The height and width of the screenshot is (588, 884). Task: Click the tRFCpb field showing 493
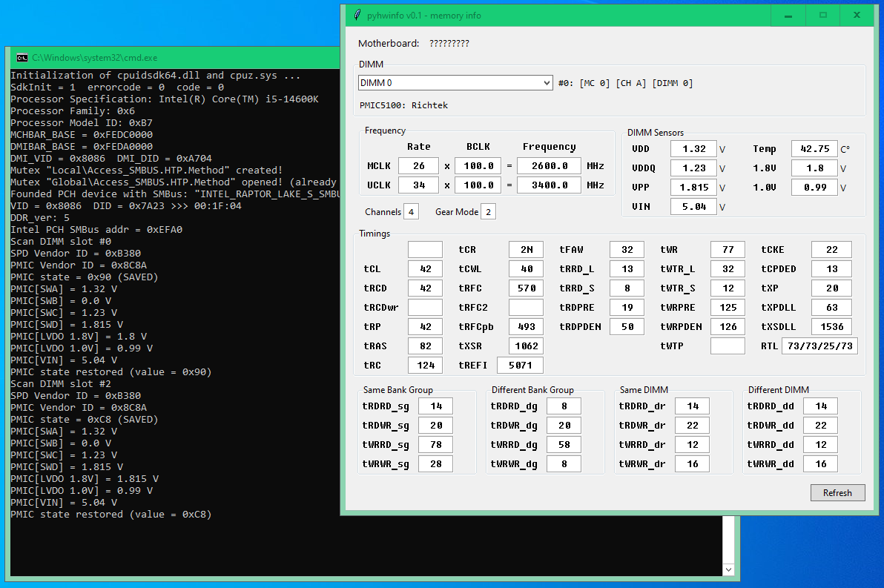[x=526, y=326]
